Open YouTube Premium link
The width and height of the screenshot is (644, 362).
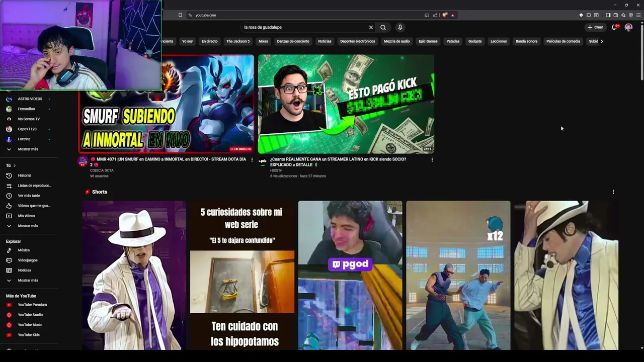pyautogui.click(x=29, y=305)
